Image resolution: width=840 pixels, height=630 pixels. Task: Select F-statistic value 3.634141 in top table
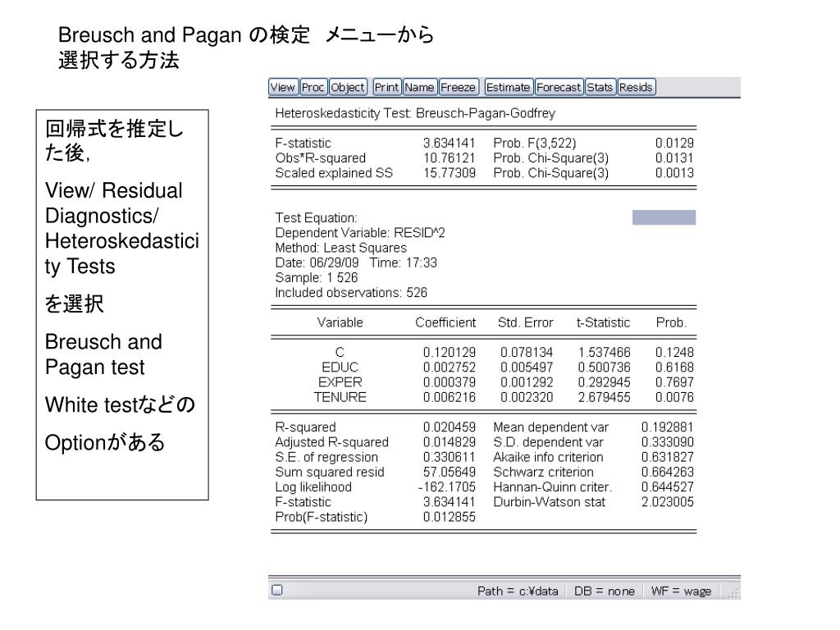click(x=449, y=143)
